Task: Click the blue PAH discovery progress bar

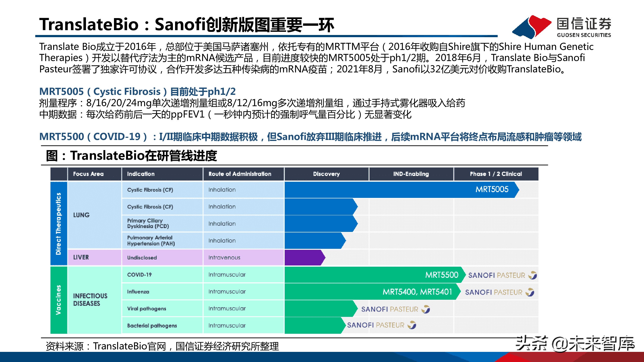Action: (315, 240)
